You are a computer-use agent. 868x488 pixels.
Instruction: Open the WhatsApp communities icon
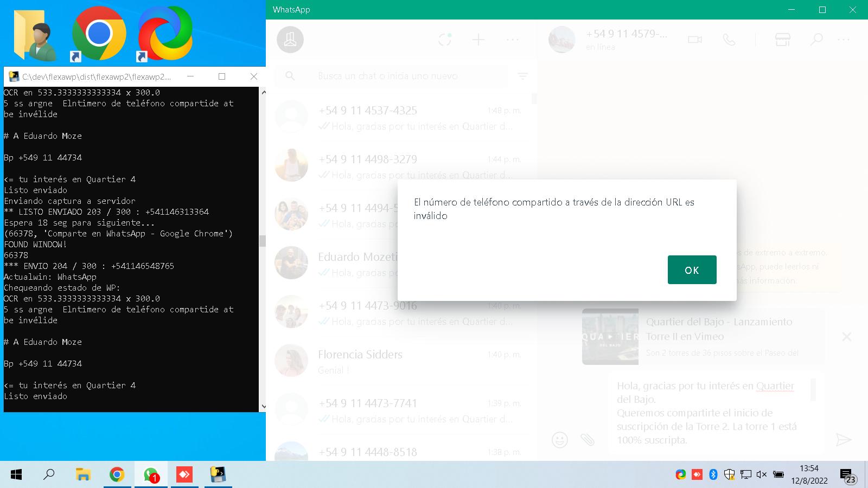coord(290,40)
